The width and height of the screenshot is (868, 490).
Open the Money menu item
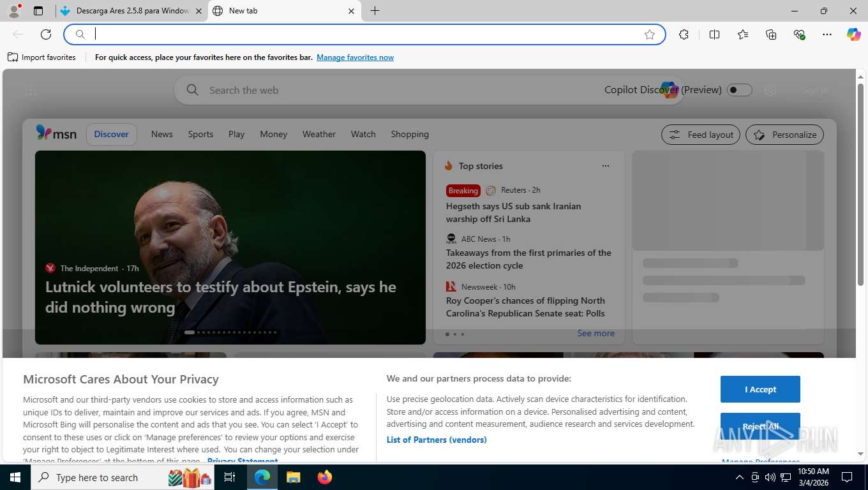pos(274,134)
